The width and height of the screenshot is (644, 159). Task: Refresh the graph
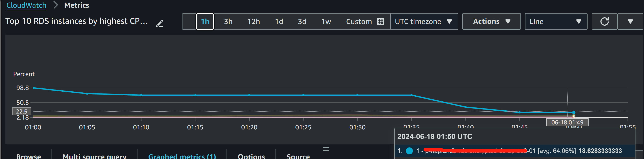click(x=604, y=21)
